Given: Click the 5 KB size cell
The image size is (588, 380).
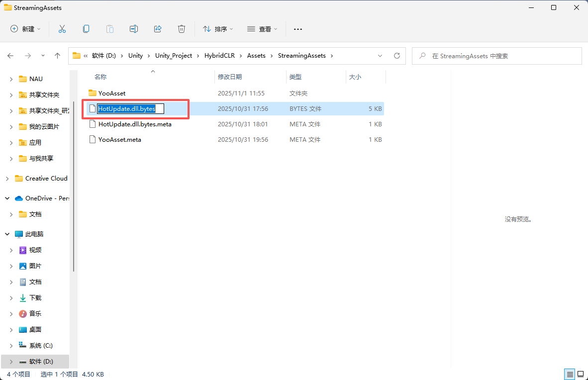Looking at the screenshot, I should (375, 109).
